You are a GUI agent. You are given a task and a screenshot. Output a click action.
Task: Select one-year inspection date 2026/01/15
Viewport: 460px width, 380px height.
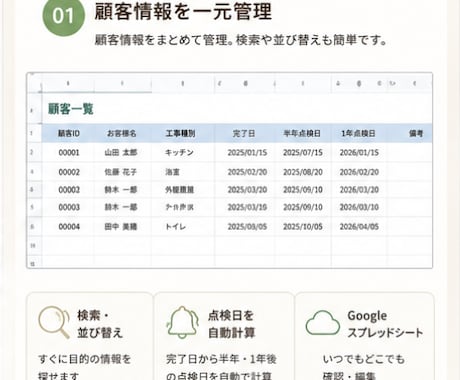click(x=359, y=153)
